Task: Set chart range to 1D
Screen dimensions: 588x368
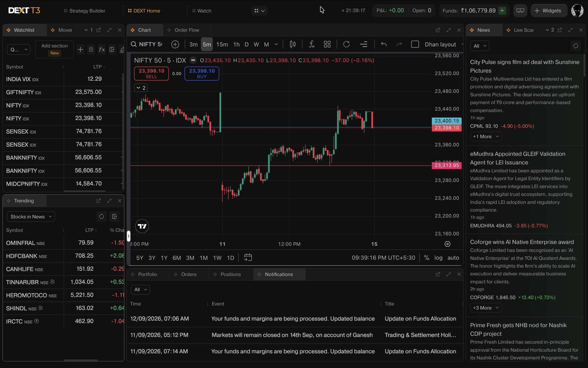Action: [x=231, y=258]
